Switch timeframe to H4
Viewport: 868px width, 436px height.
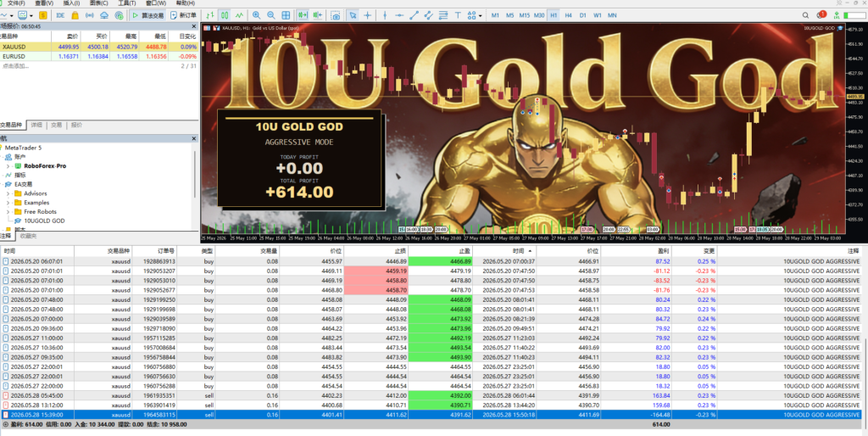click(x=569, y=15)
